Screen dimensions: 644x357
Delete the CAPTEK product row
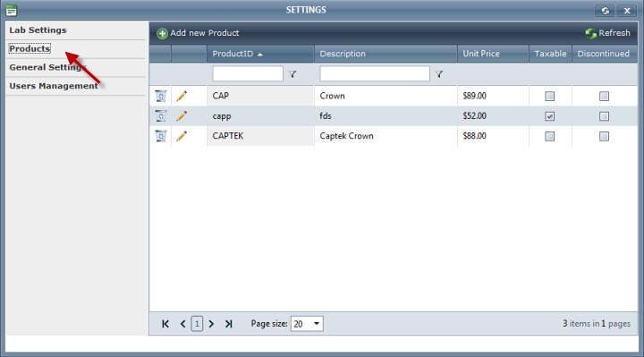(161, 136)
